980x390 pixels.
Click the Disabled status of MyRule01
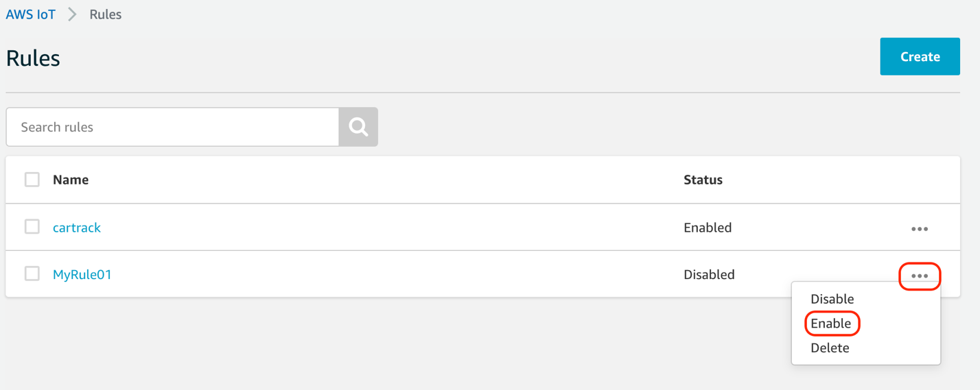click(709, 274)
